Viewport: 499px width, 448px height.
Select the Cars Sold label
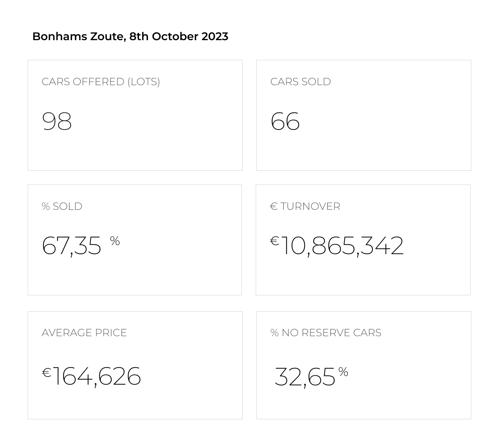pyautogui.click(x=300, y=82)
